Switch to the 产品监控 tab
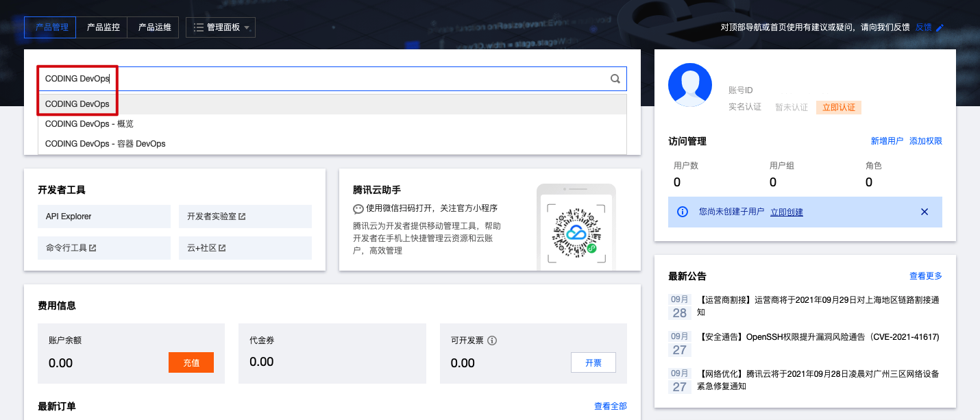 tap(103, 27)
